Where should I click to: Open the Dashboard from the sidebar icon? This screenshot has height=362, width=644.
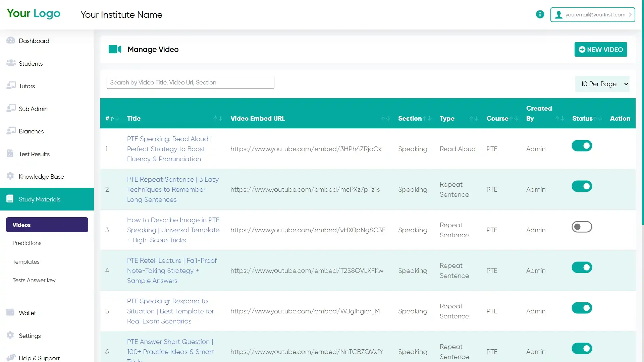point(11,40)
